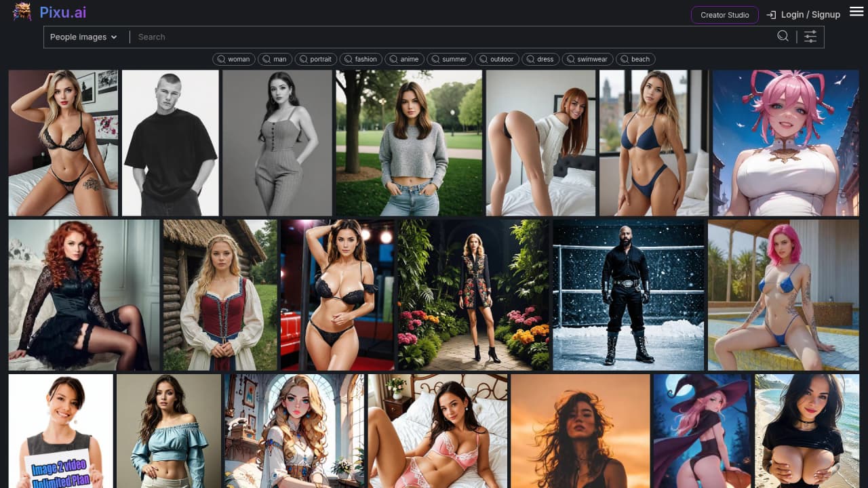Screen dimensions: 868x488
Task: Select the swimwear tag chip
Action: coord(588,59)
